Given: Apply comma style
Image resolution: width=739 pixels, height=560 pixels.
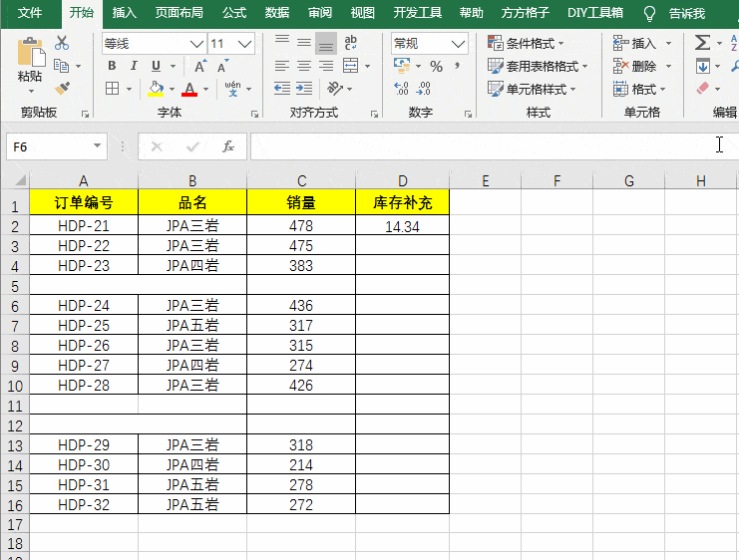Looking at the screenshot, I should 457,66.
